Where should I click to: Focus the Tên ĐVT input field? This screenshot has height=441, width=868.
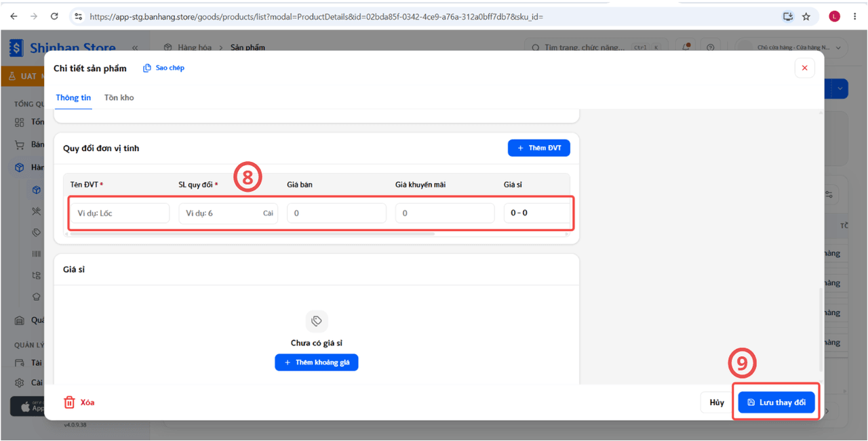pos(120,213)
